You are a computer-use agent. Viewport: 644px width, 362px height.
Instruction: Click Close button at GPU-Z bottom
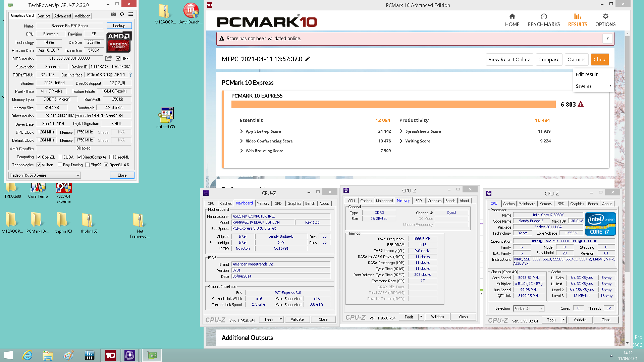122,175
